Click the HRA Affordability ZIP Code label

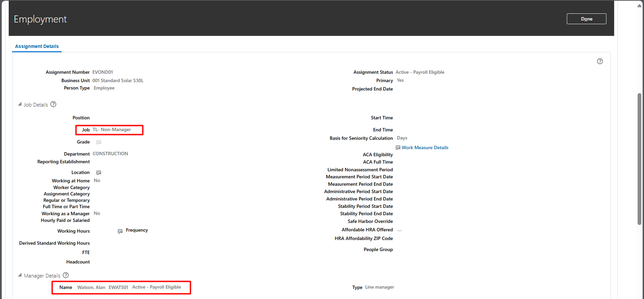363,238
